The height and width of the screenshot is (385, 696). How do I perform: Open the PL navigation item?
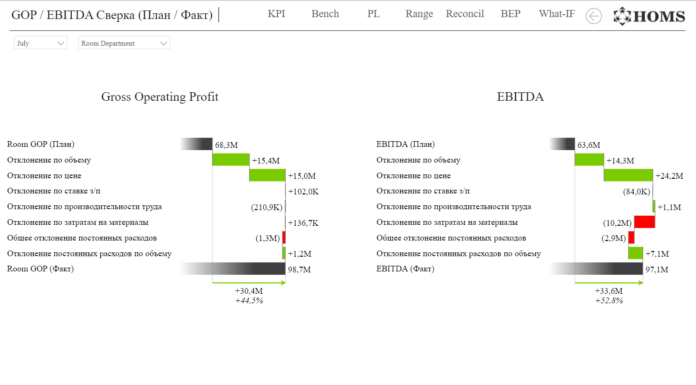[373, 14]
